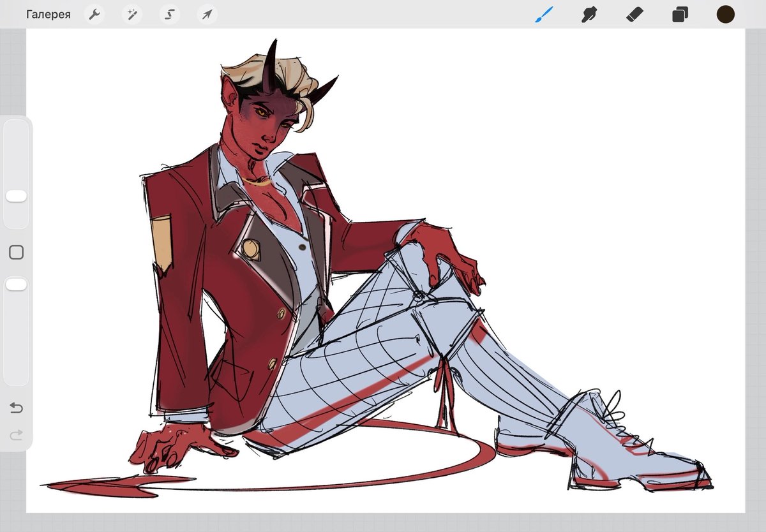Select the Smudge finger tool
Screen dimensions: 766x532
(x=589, y=14)
